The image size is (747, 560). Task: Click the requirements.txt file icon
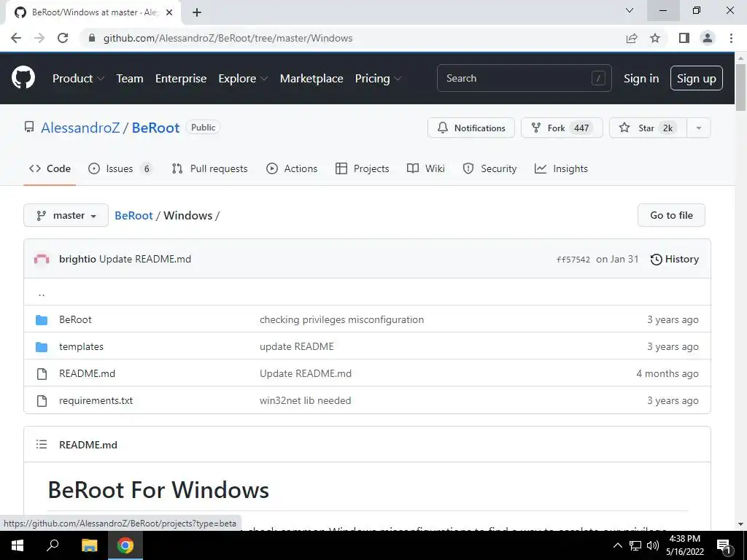point(42,401)
